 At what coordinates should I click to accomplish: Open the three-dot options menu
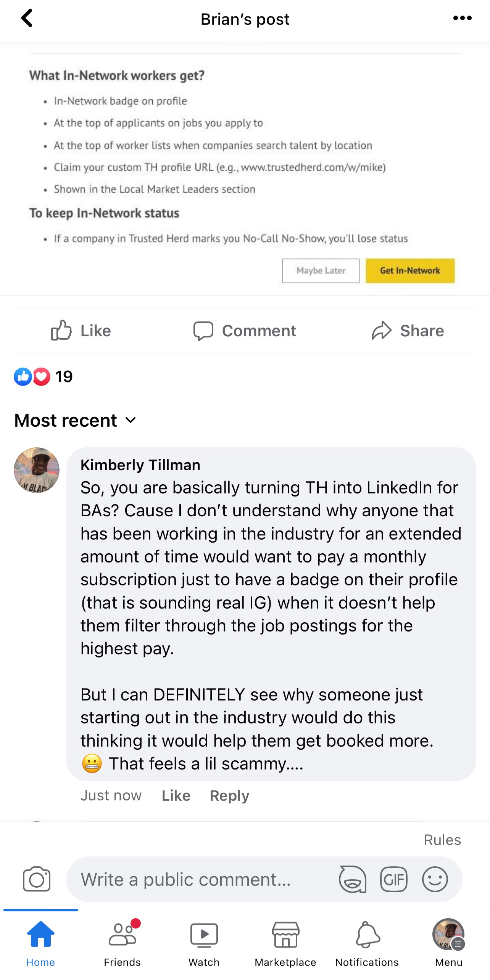(x=462, y=18)
